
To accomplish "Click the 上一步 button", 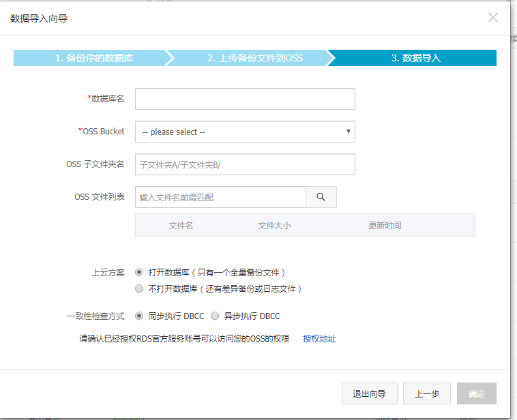I will [427, 393].
